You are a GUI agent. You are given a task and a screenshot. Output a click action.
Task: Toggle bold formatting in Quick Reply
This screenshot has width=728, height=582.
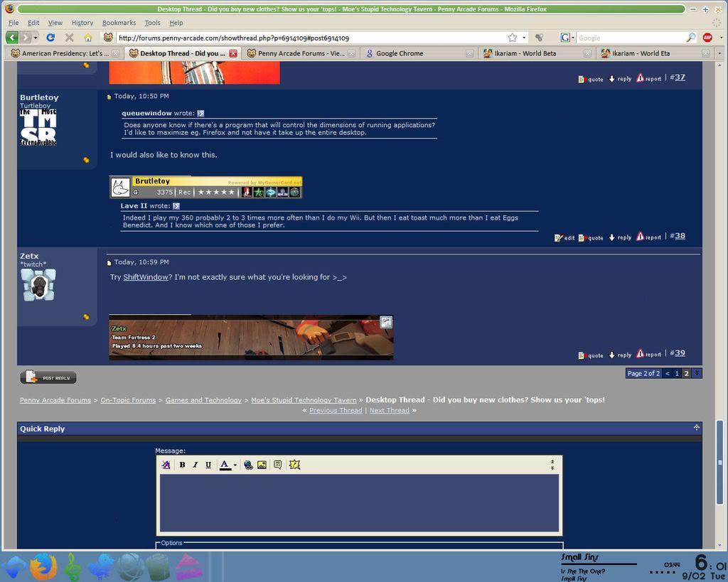tap(182, 465)
